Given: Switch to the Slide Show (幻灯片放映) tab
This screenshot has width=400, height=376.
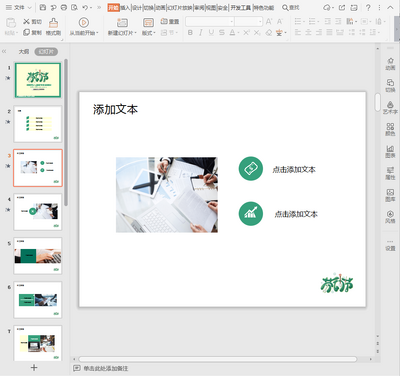Looking at the screenshot, I should click(x=180, y=7).
